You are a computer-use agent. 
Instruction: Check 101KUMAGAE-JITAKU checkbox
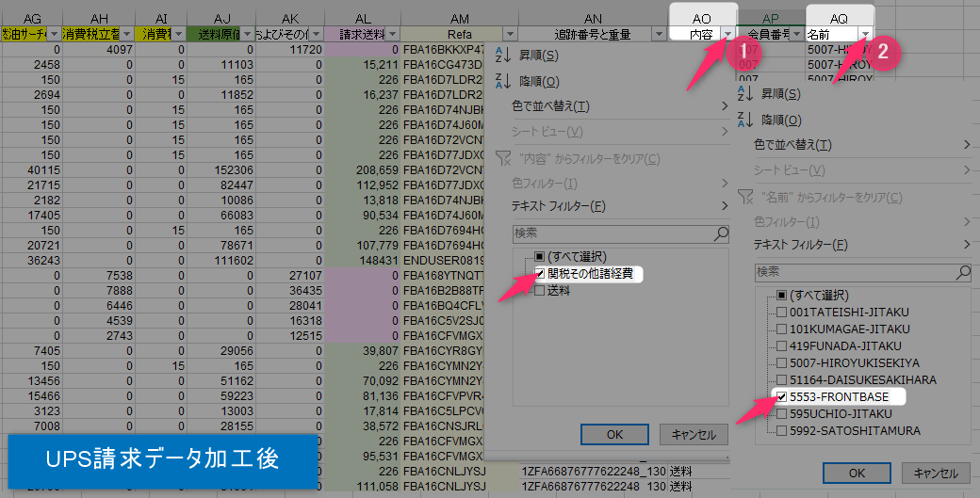781,329
